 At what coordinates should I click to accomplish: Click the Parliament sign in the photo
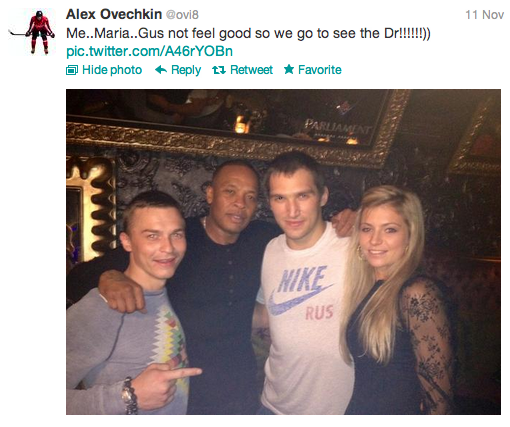pyautogui.click(x=337, y=128)
